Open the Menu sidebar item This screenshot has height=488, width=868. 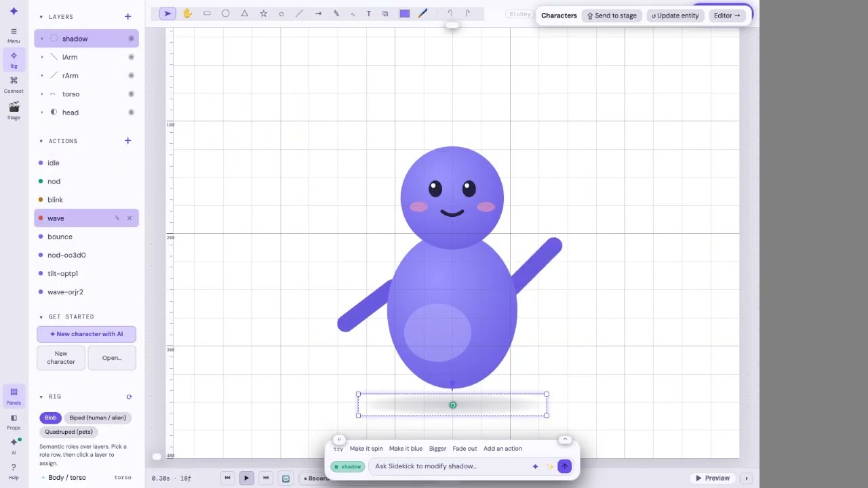pos(14,35)
